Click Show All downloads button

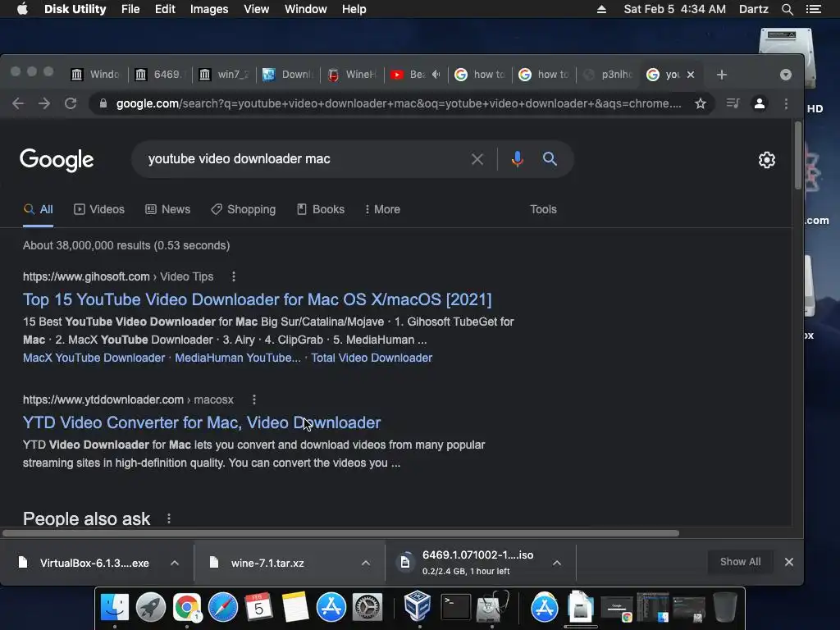pos(741,562)
